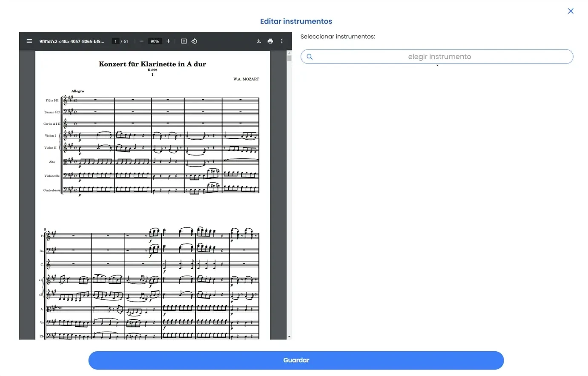This screenshot has width=588, height=376.
Task: Open the hamburger sidebar menu of the PDF viewer
Action: tap(29, 41)
